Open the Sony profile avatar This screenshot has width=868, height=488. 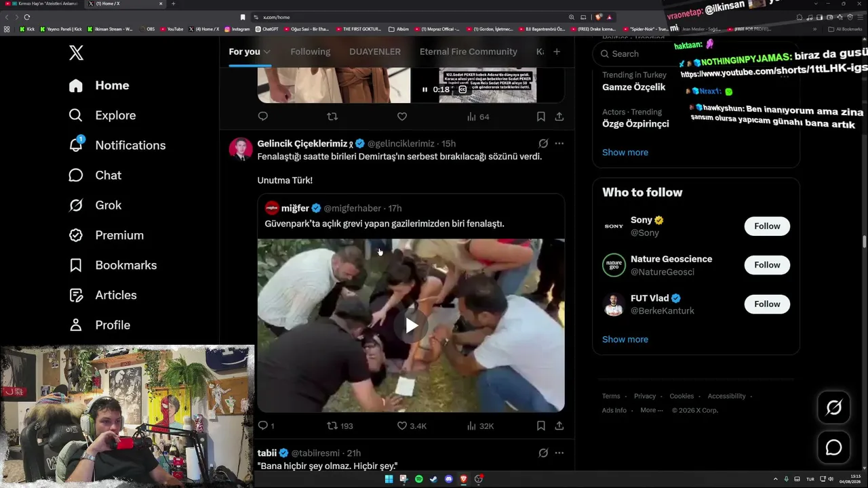tap(614, 226)
